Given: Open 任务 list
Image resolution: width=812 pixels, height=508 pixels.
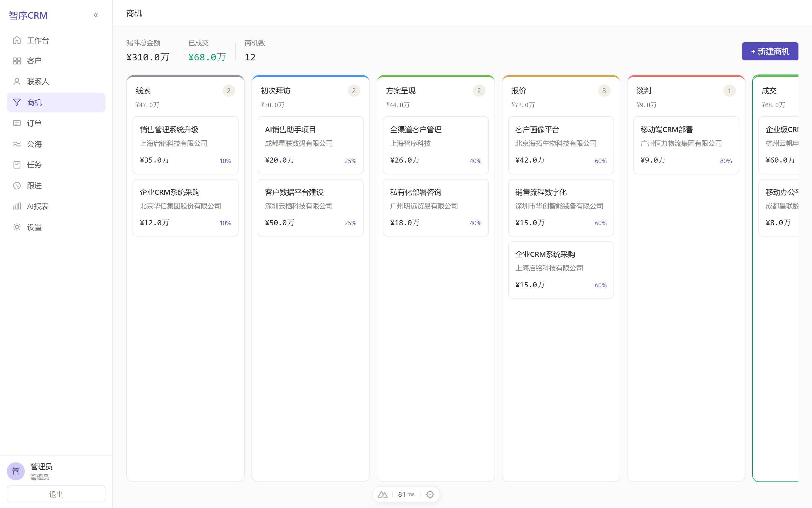Looking at the screenshot, I should pos(56,165).
